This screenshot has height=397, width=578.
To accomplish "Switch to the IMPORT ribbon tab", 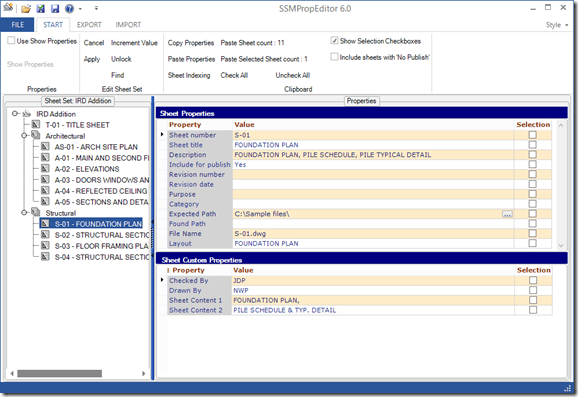I will (128, 25).
